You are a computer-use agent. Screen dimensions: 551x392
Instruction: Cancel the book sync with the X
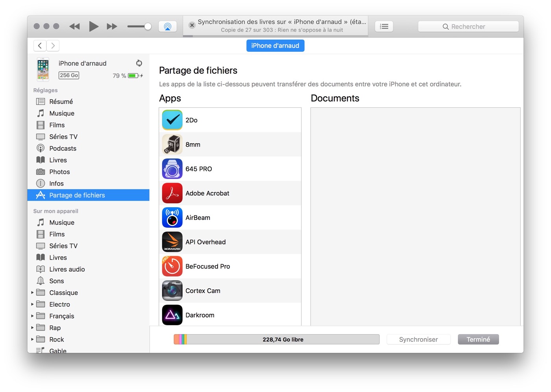[x=192, y=25]
